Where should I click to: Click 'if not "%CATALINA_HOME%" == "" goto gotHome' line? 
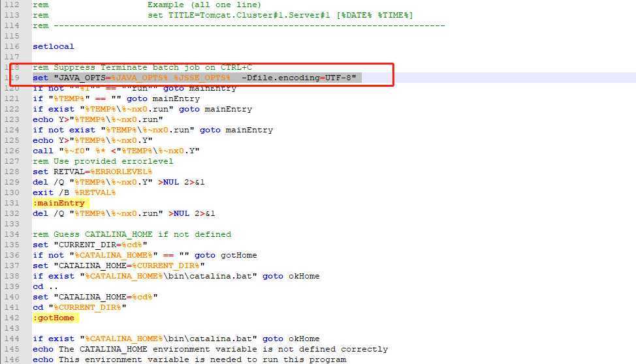point(145,255)
